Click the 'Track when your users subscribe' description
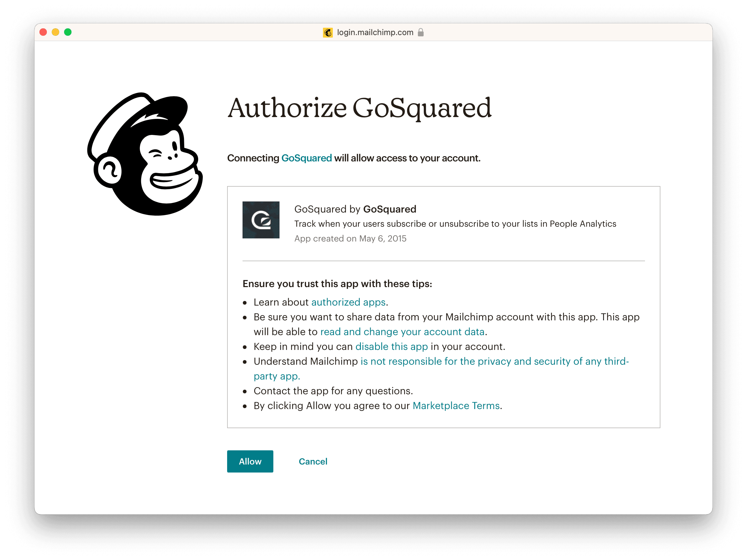The image size is (747, 560). [455, 223]
